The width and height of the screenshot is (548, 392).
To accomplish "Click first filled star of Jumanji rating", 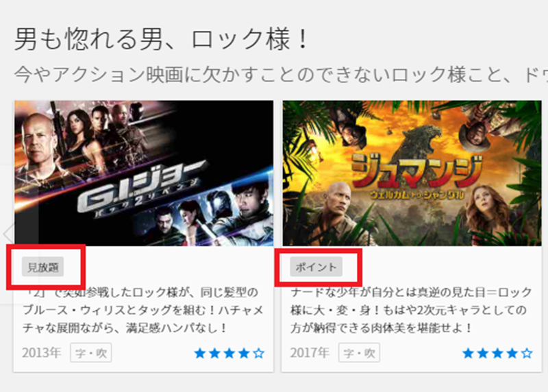I will point(468,354).
